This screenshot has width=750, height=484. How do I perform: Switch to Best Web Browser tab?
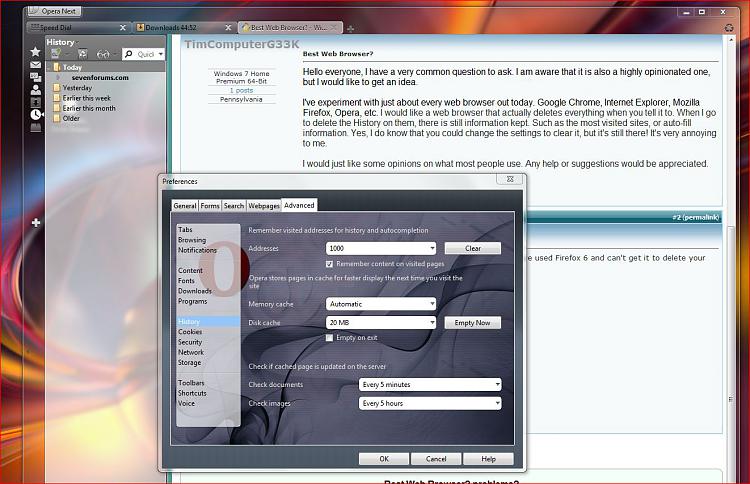290,28
